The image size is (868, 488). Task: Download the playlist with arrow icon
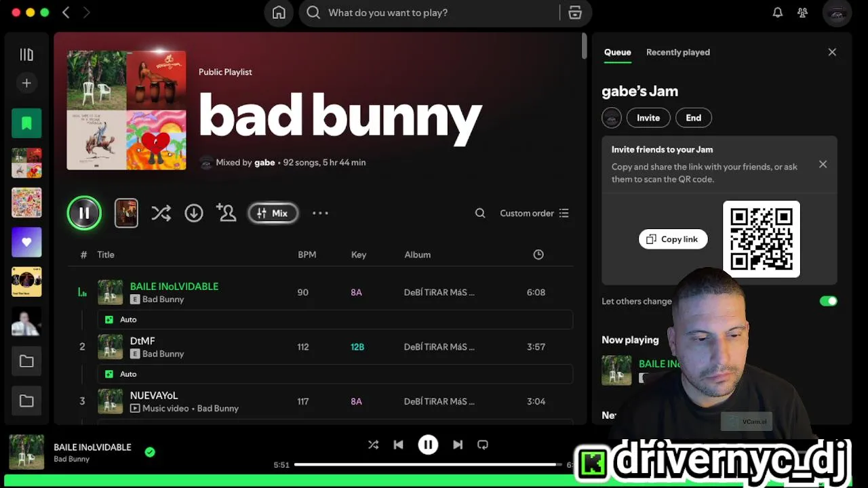194,213
